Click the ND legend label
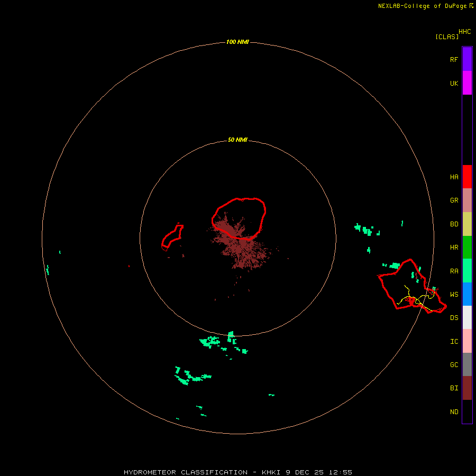The image size is (476, 476). (x=454, y=412)
